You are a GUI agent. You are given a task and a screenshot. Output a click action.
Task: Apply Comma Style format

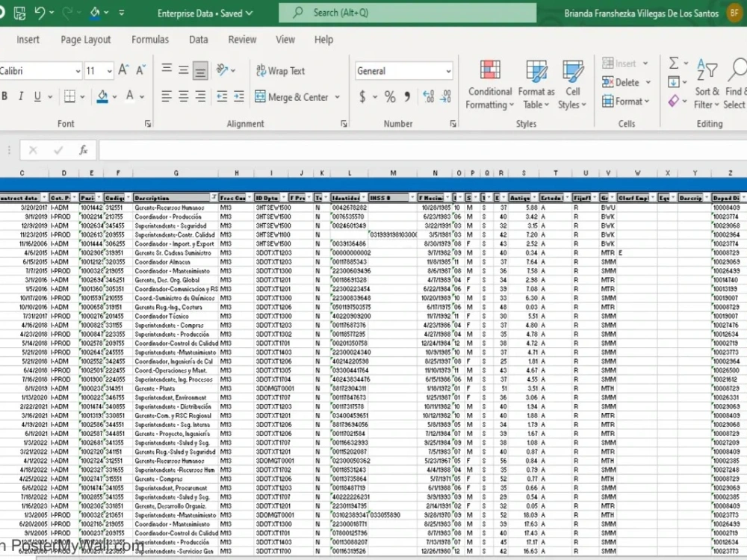tap(407, 97)
